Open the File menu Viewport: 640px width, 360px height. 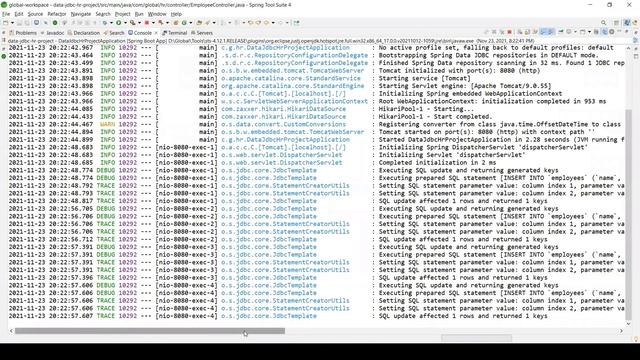point(6,14)
